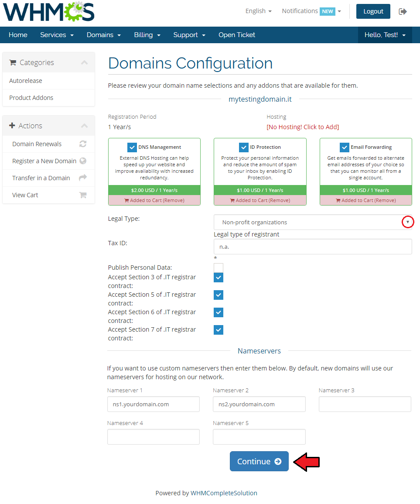The width and height of the screenshot is (420, 504).
Task: Click the cart icon beside View Cart
Action: pos(83,195)
